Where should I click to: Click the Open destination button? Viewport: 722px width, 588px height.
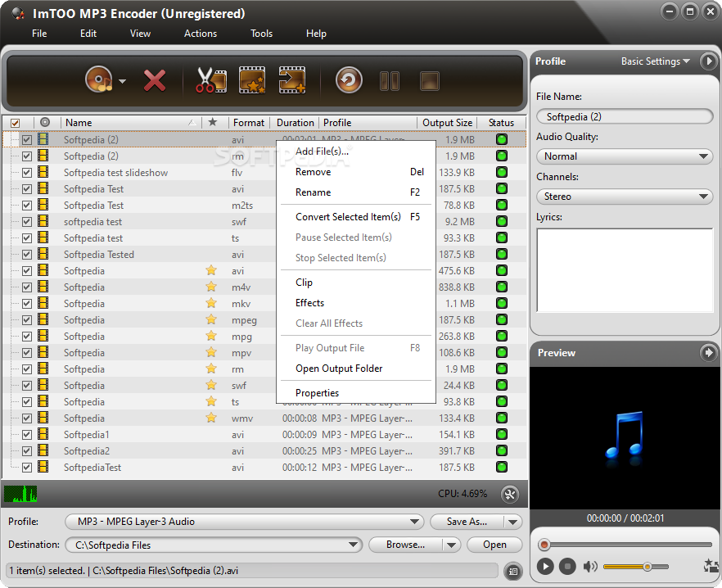tap(494, 545)
